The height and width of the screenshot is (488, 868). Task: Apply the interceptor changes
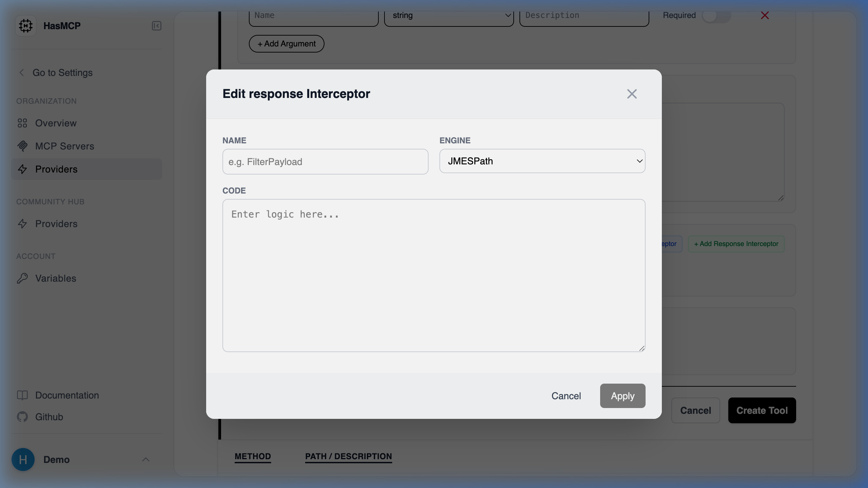coord(623,395)
